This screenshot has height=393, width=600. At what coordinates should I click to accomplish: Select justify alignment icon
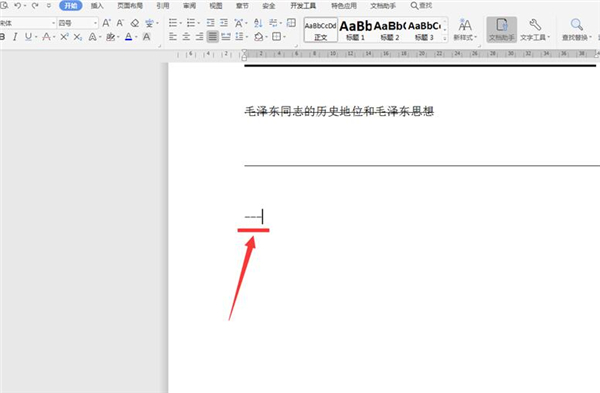click(212, 37)
